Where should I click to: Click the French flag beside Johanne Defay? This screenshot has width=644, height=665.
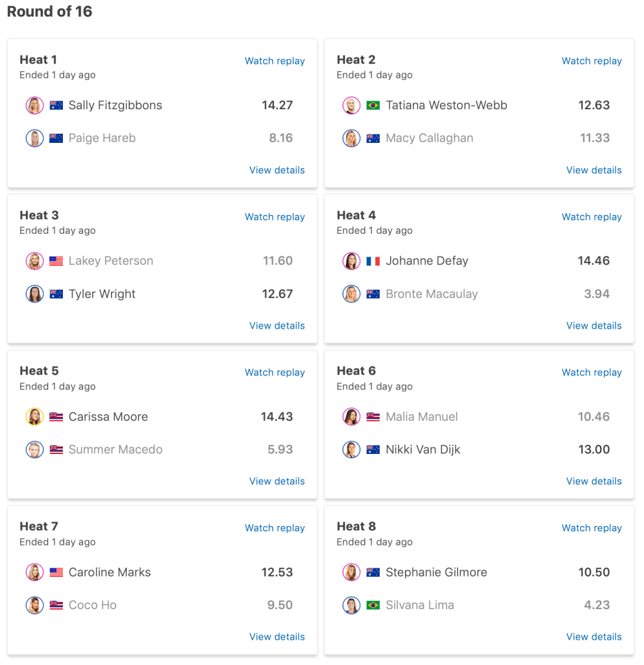coord(373,261)
